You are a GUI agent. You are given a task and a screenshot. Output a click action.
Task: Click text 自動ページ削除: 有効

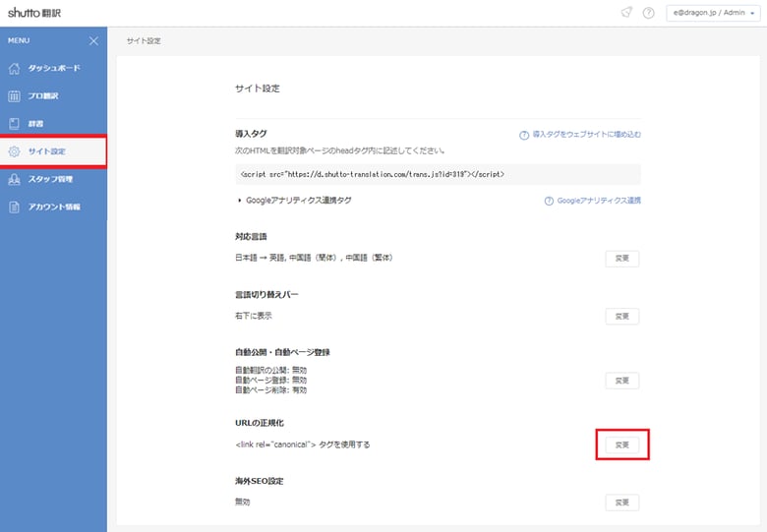coord(271,389)
